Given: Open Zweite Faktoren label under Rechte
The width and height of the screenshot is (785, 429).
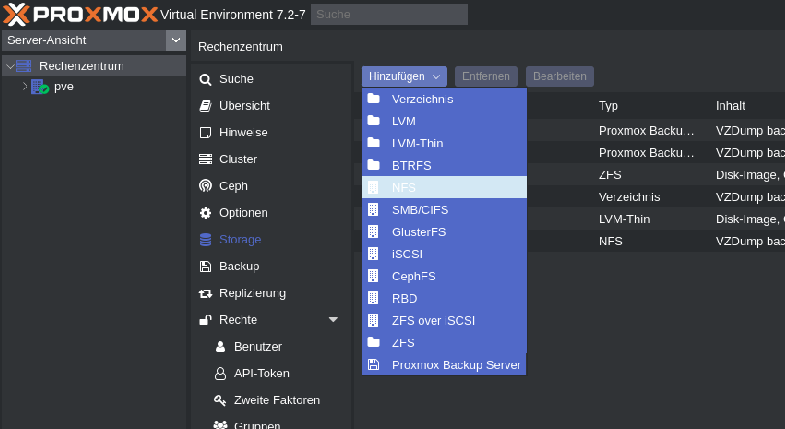Looking at the screenshot, I should coord(277,400).
